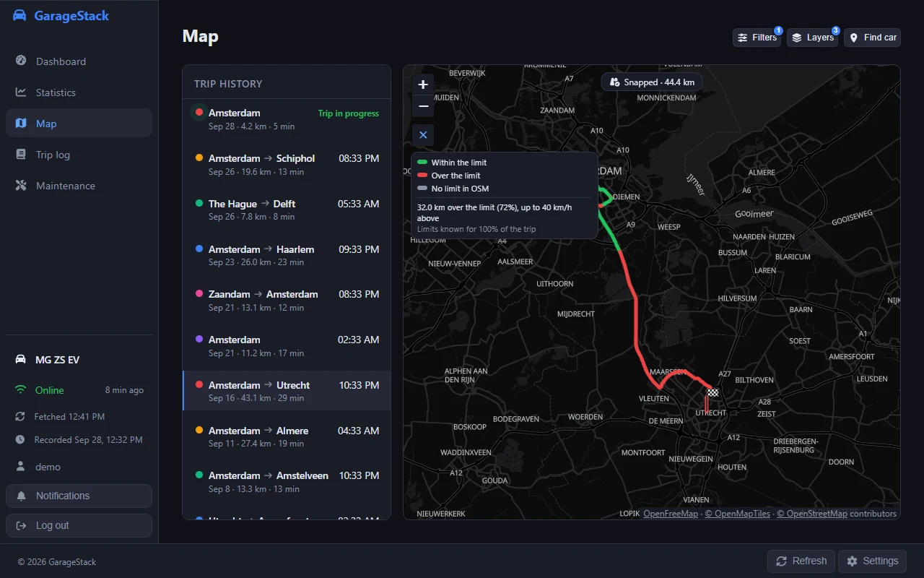This screenshot has height=578, width=924.
Task: Open the Dashboard page
Action: coord(79,61)
